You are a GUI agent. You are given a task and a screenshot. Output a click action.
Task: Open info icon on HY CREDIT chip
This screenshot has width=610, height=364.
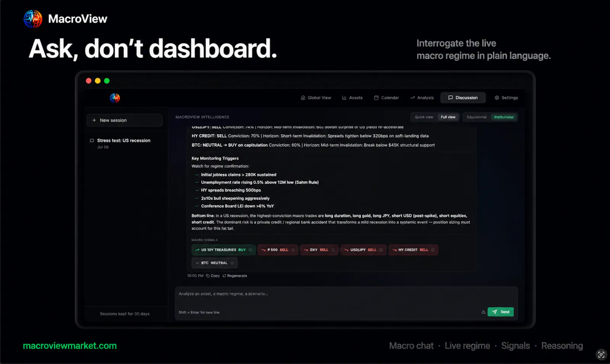433,250
